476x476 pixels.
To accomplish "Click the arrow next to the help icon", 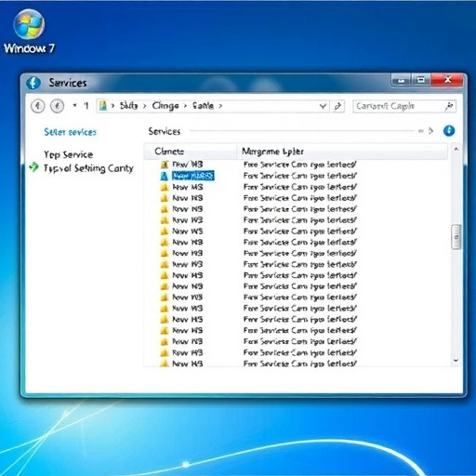I will coord(430,131).
